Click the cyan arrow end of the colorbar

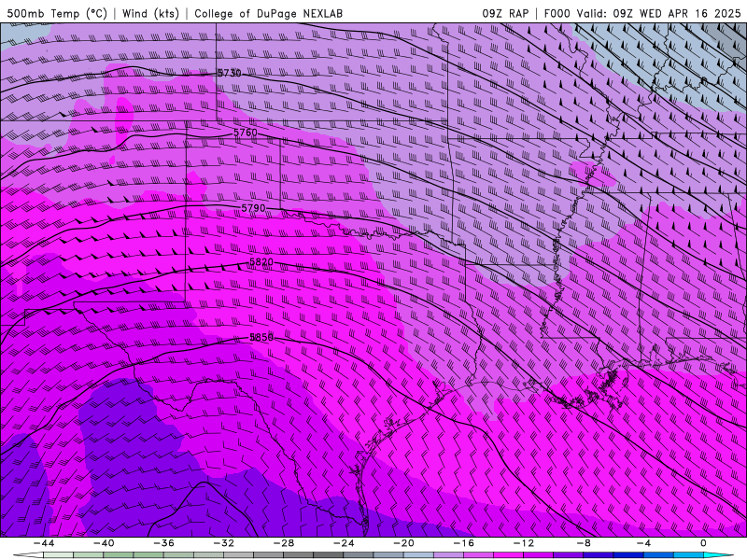pyautogui.click(x=718, y=555)
